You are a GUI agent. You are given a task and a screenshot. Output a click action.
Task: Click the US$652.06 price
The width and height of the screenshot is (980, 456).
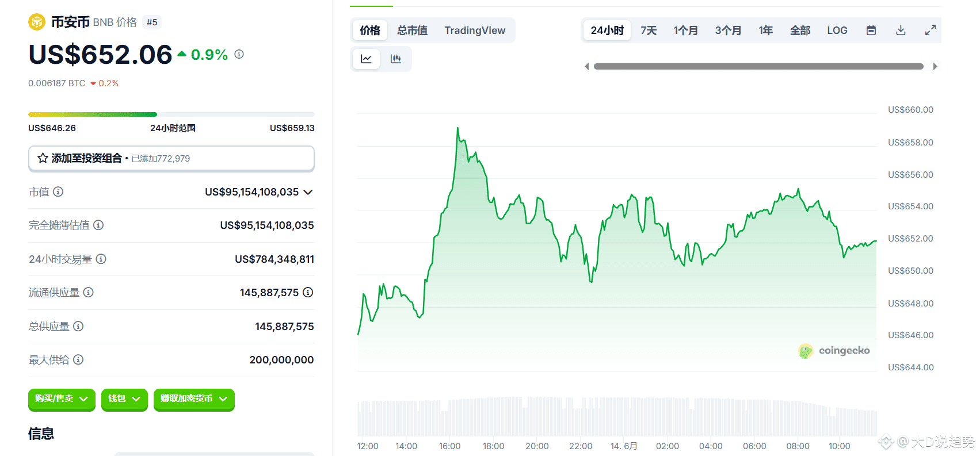coord(101,55)
